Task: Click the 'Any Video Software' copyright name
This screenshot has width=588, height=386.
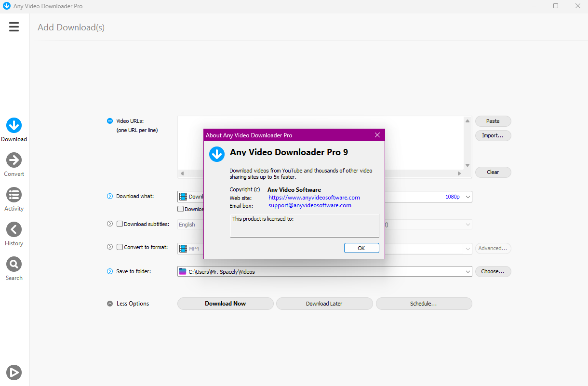Action: coord(294,190)
